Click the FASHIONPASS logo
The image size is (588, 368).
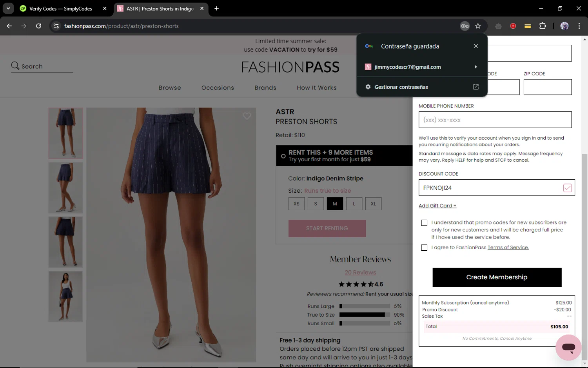point(290,67)
